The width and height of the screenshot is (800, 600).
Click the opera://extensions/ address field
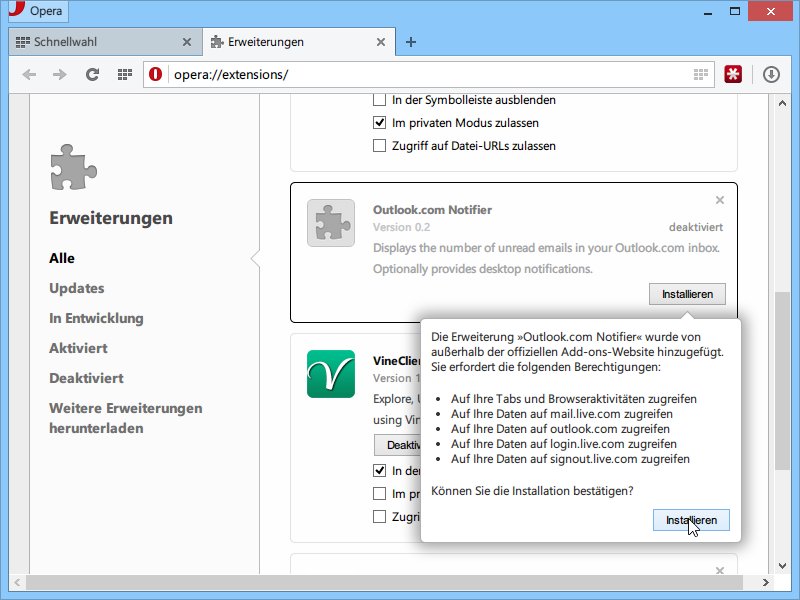(429, 74)
